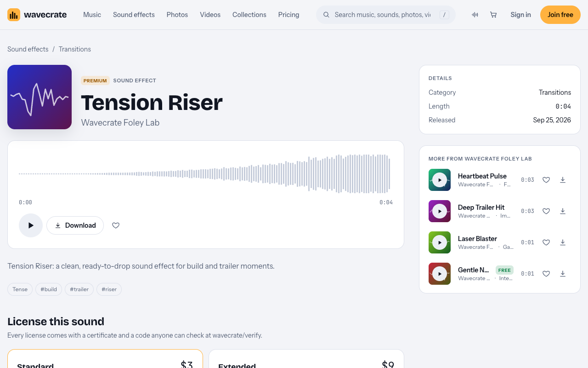Click the Join free button
Screen dimensions: 588x368
(560, 15)
